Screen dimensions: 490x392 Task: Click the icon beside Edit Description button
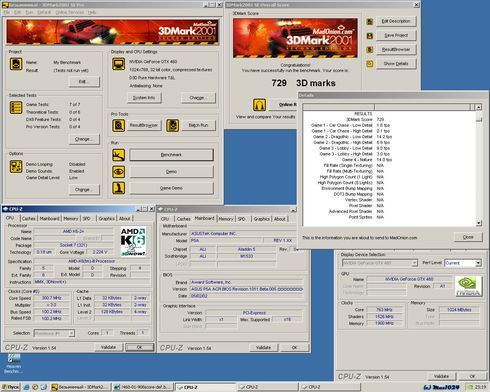point(370,22)
